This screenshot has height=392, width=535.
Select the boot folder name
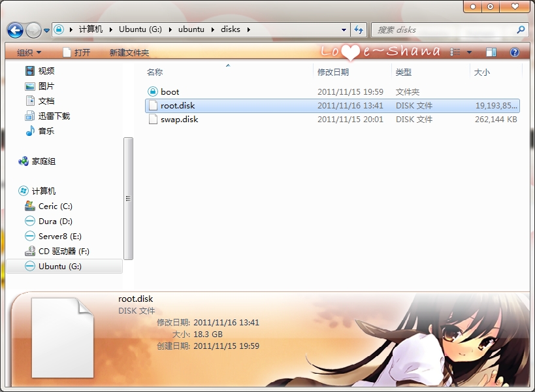170,91
